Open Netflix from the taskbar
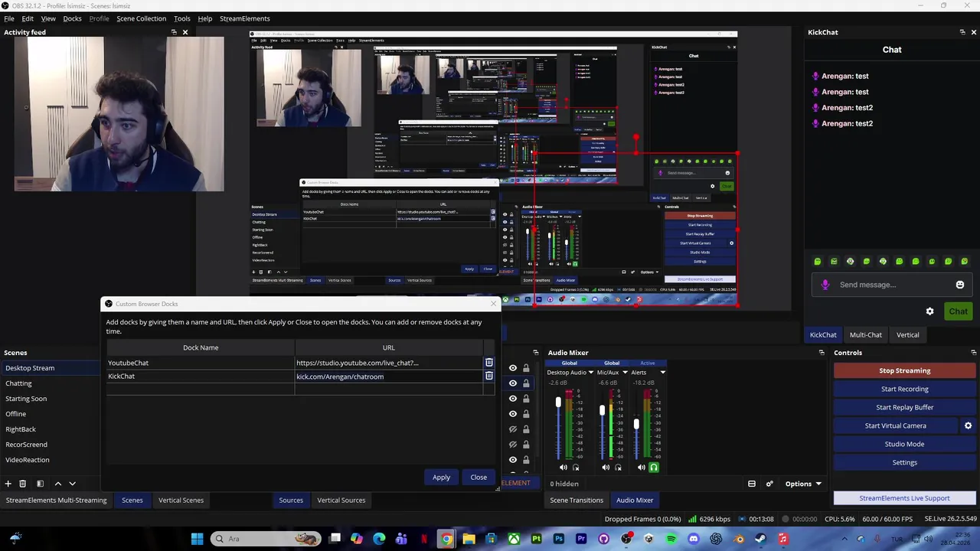Screen dimensions: 980x551 424,539
